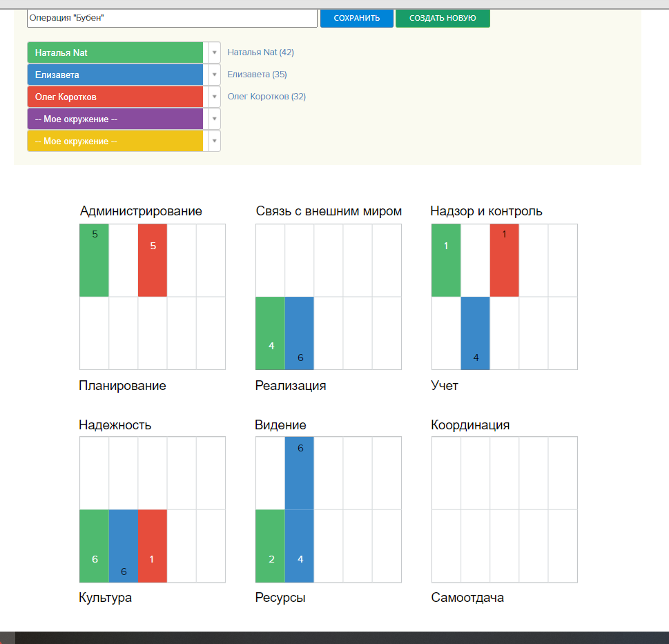Image resolution: width=669 pixels, height=644 pixels.
Task: Select green bar 5 in Администрирование chart
Action: coord(95,260)
